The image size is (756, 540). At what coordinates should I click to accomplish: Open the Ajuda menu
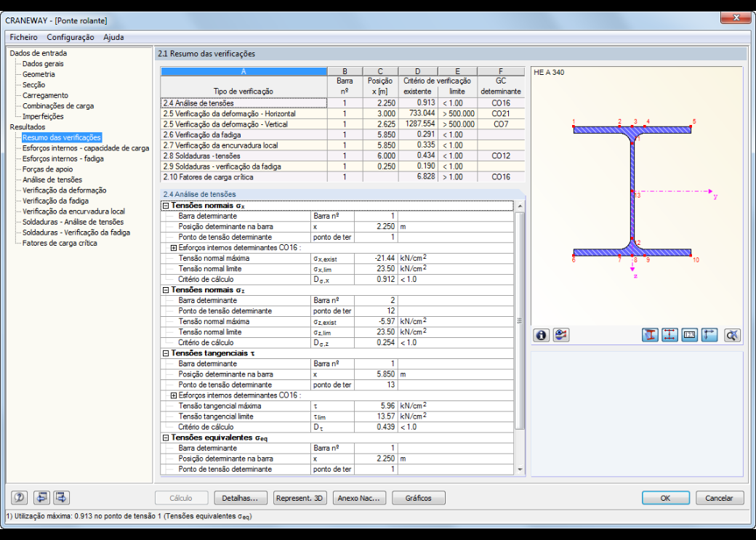point(113,37)
